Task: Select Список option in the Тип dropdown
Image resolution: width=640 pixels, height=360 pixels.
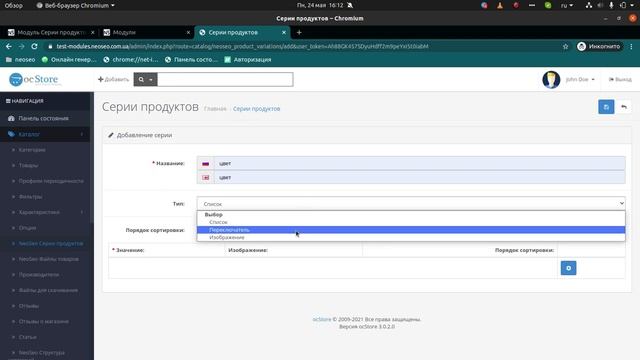Action: click(x=411, y=222)
